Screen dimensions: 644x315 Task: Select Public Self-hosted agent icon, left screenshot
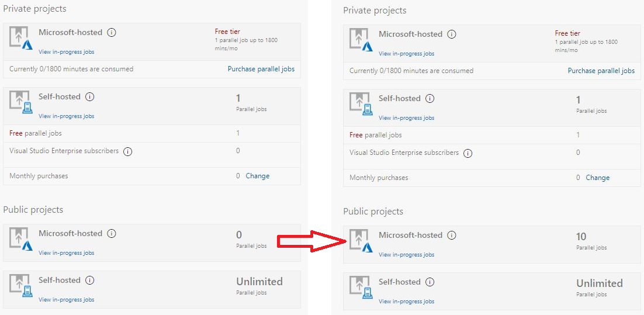[x=20, y=286]
